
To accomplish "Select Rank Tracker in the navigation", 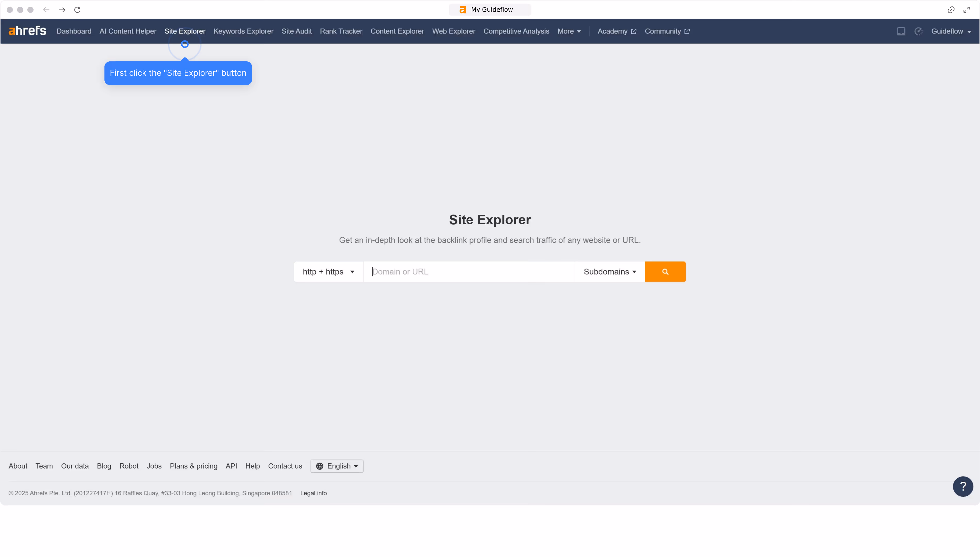I will click(341, 31).
